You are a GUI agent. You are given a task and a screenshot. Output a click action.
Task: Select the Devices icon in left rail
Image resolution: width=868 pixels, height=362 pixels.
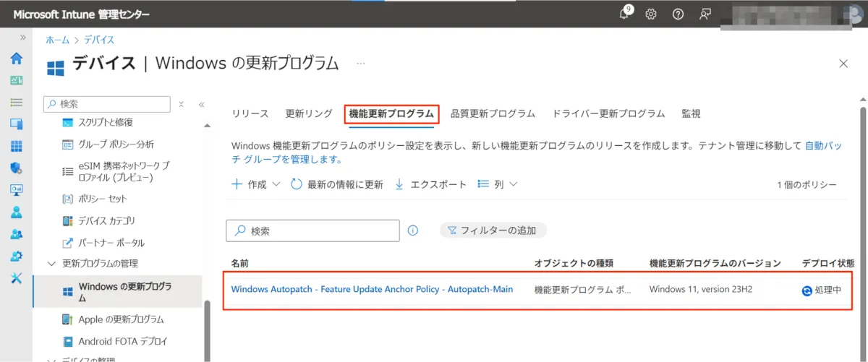[16, 124]
